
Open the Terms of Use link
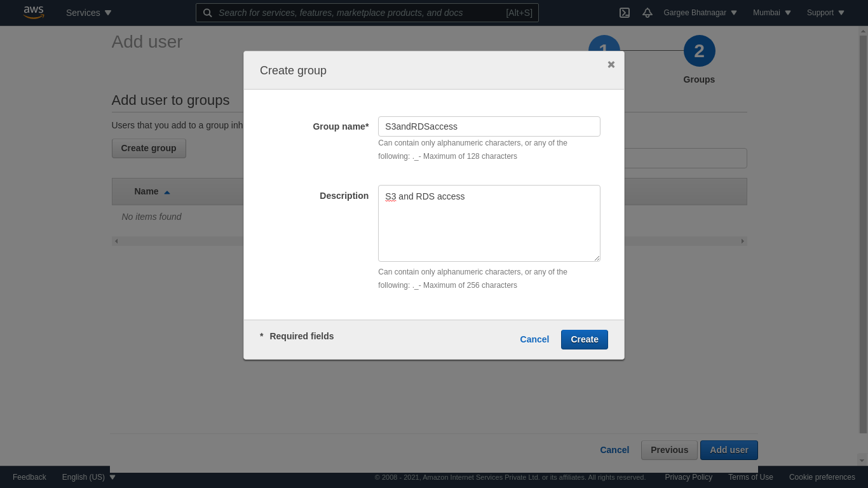[750, 477]
